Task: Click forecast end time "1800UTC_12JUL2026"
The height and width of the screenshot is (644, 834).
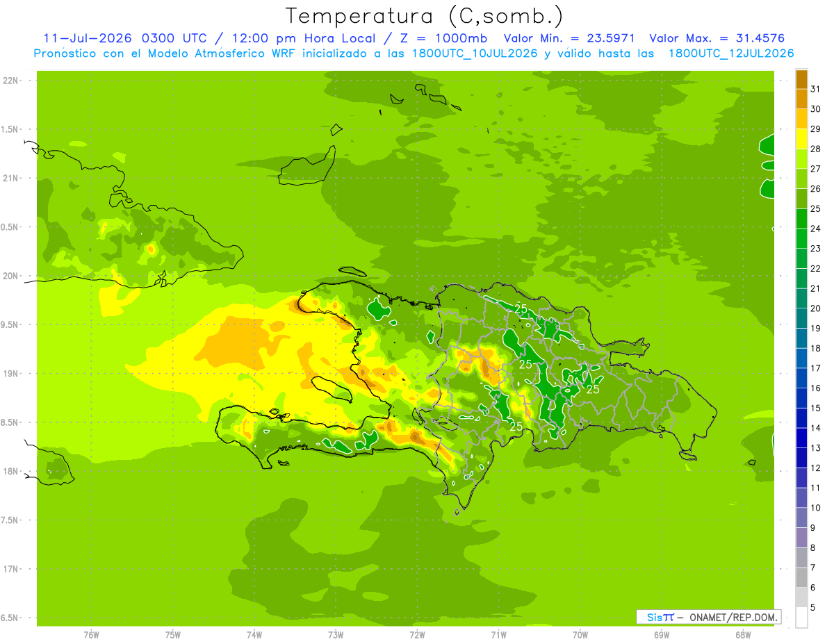Action: click(x=730, y=53)
